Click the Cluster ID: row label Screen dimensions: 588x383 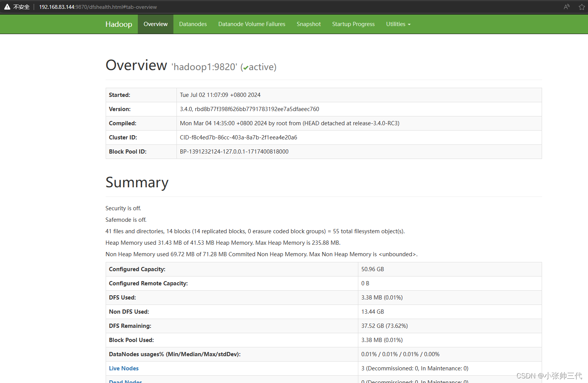(x=123, y=137)
